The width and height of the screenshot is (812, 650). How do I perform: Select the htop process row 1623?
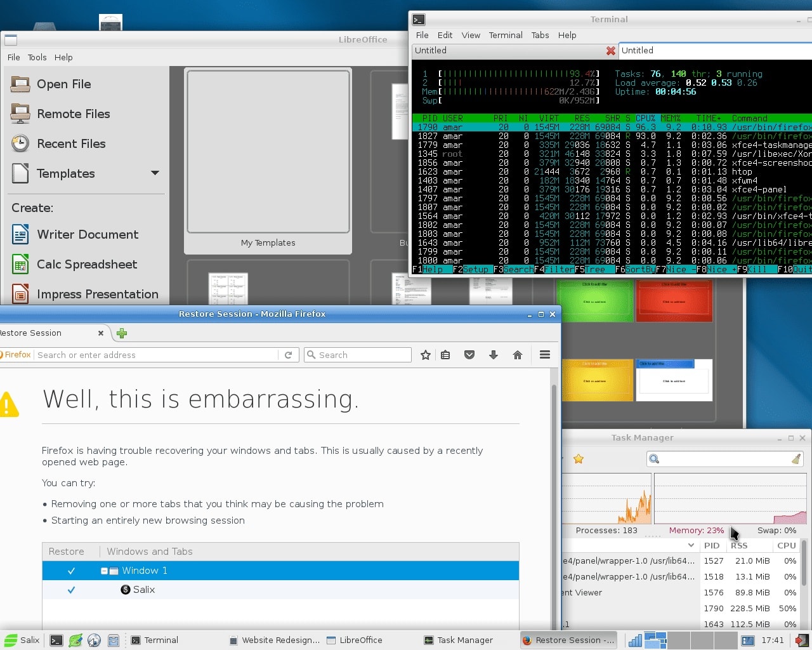point(612,172)
